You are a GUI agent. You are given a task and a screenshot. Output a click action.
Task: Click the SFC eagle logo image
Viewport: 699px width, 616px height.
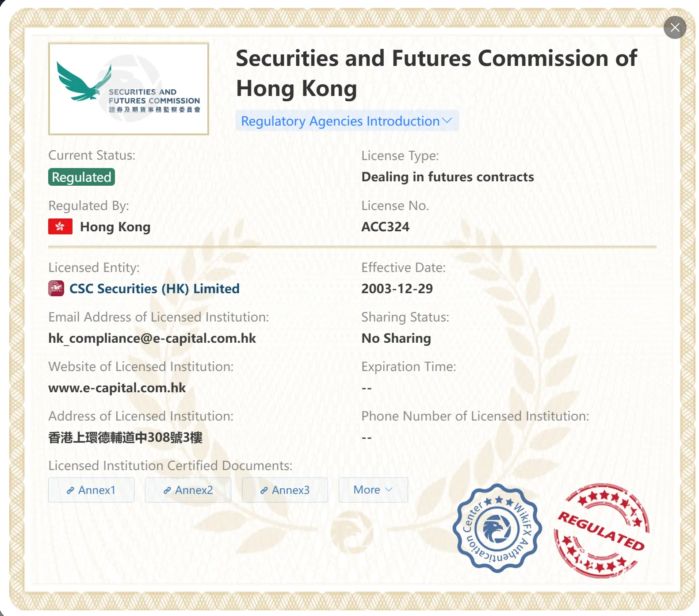pyautogui.click(x=128, y=89)
